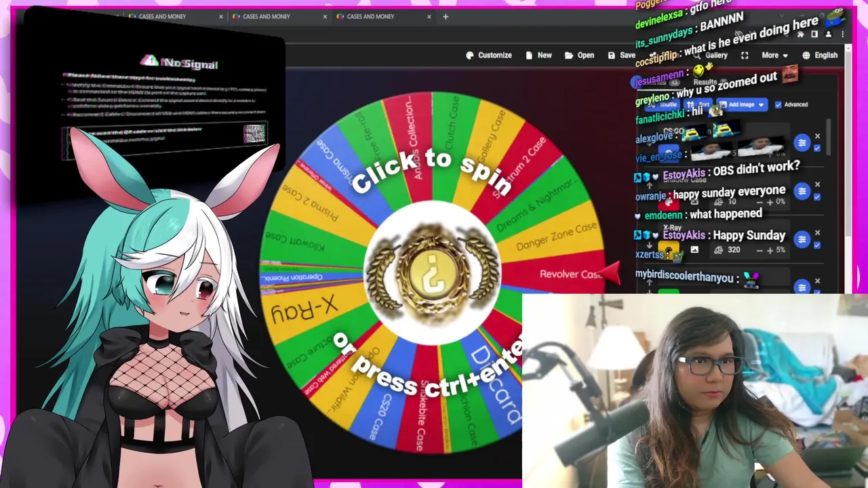Edit the X-Ray weight value 320

(x=734, y=250)
